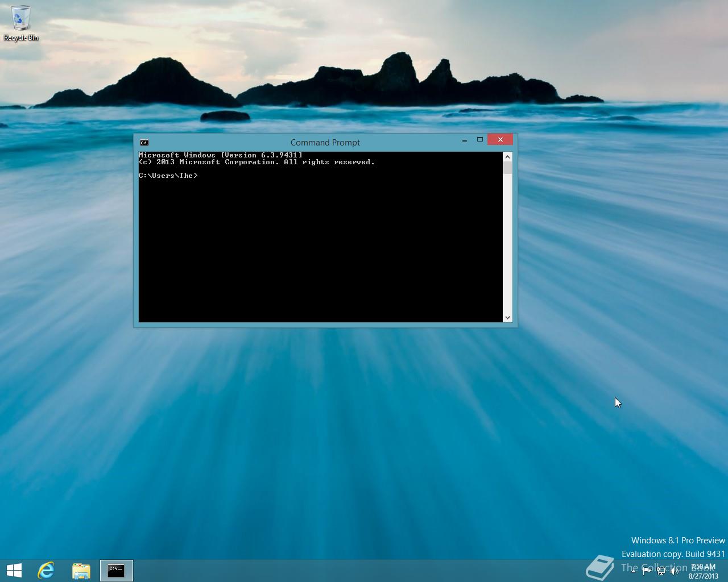Open the network status tray icon
The image size is (728, 582).
click(661, 571)
